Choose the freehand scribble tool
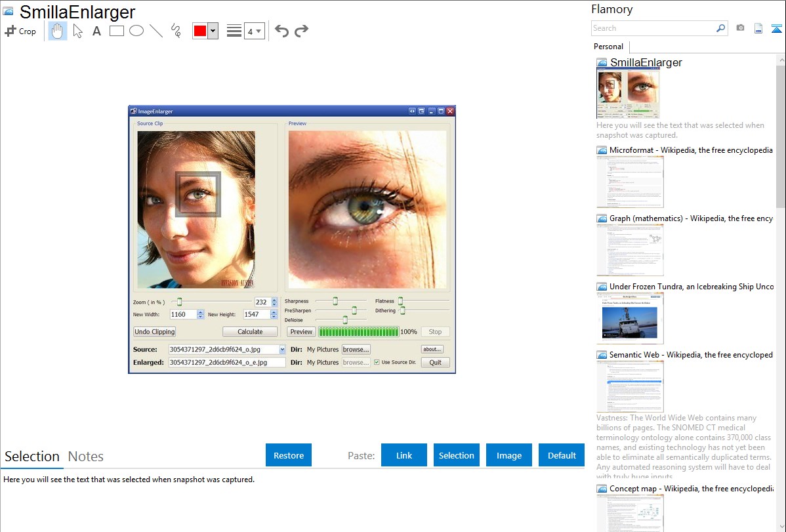 pos(176,31)
